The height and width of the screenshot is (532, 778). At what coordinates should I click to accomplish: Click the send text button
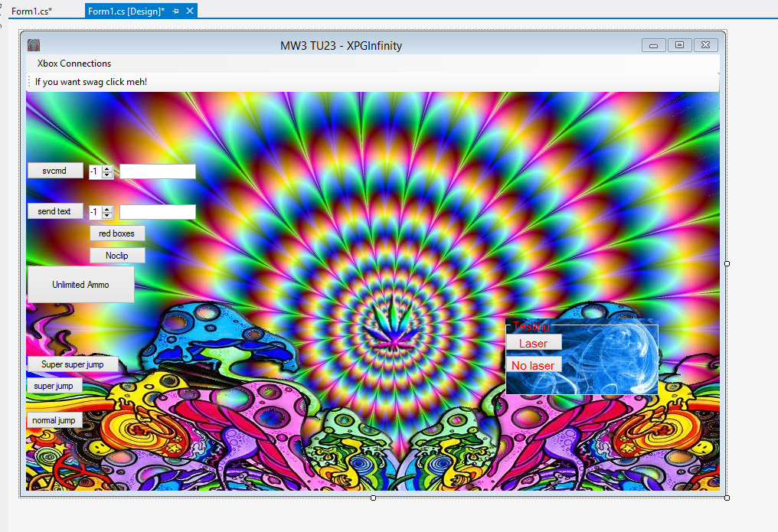point(55,211)
